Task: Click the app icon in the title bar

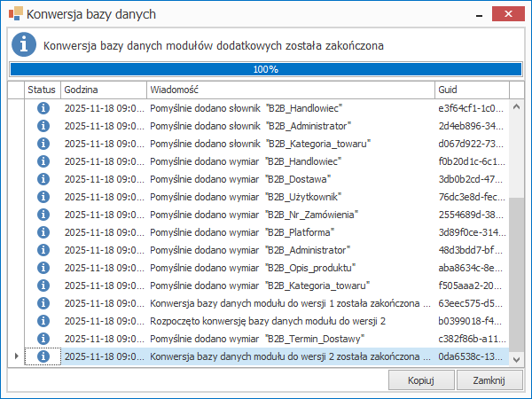Action: click(x=14, y=14)
